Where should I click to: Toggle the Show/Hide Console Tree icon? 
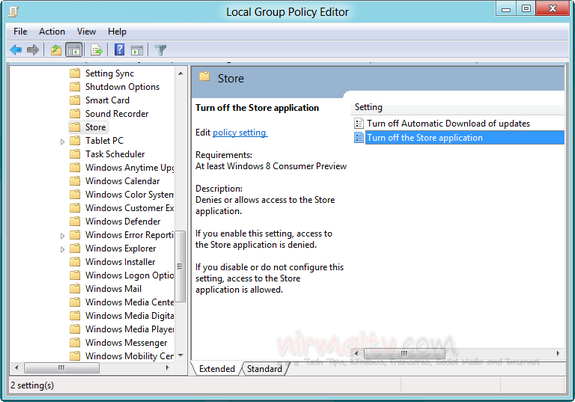tap(74, 50)
